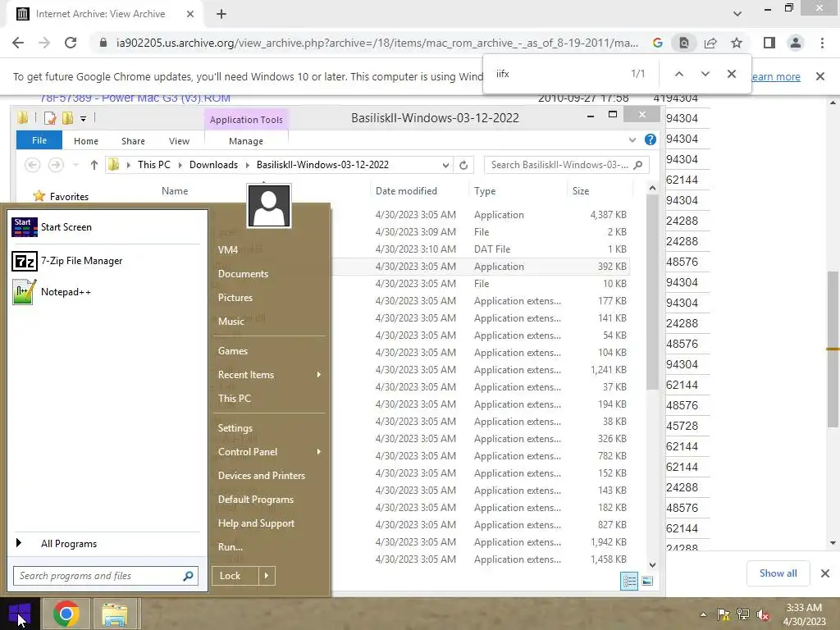
Task: Open the Lock options arrow
Action: (267, 576)
